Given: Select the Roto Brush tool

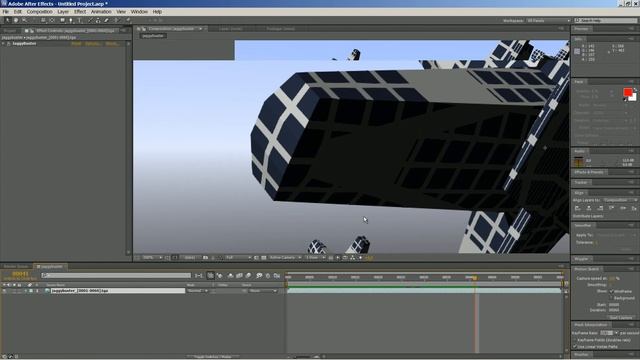Looking at the screenshot, I should (117, 20).
